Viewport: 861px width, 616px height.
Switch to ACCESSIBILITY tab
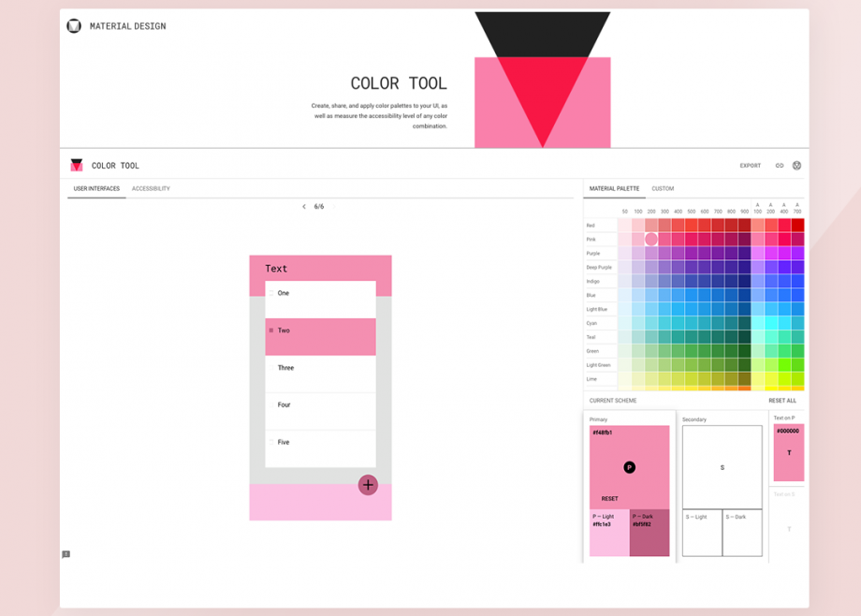[x=151, y=188]
